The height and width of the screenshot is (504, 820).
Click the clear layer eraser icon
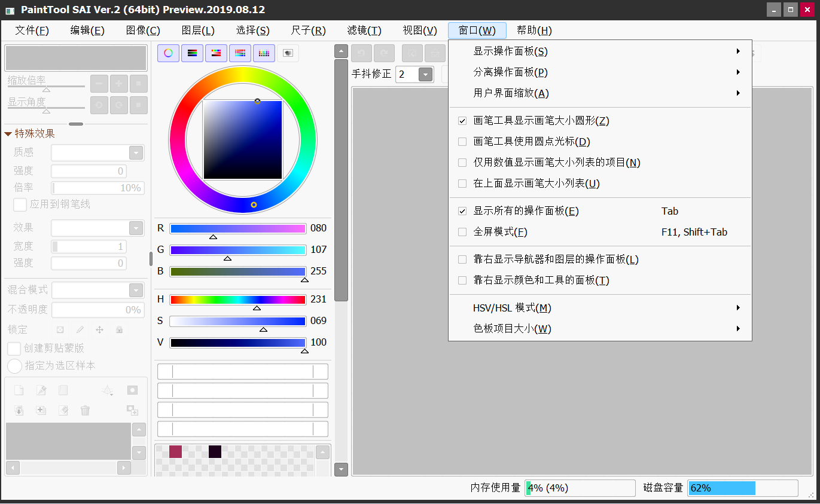[63, 410]
